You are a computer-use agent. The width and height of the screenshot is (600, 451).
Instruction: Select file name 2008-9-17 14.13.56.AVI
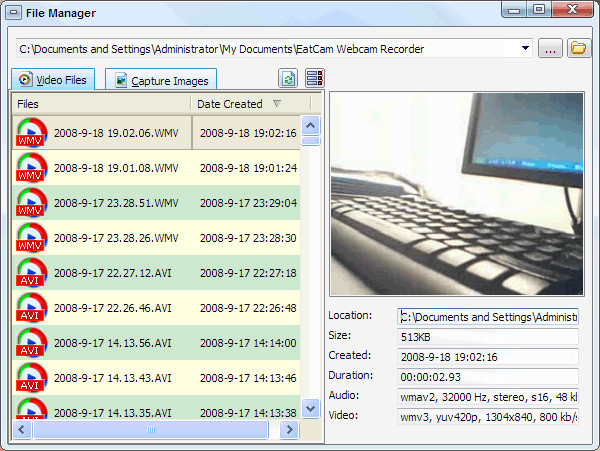(x=113, y=343)
